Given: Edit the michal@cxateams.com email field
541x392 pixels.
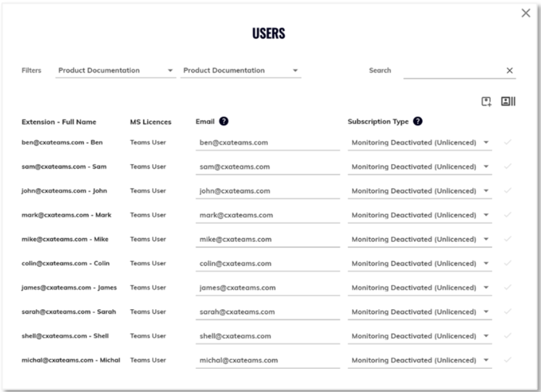Looking at the screenshot, I should point(267,361).
